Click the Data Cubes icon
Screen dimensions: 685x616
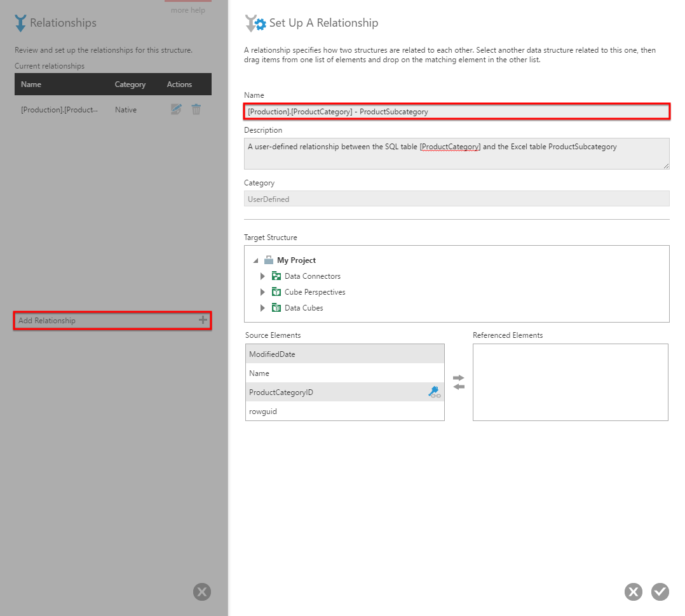coord(276,308)
